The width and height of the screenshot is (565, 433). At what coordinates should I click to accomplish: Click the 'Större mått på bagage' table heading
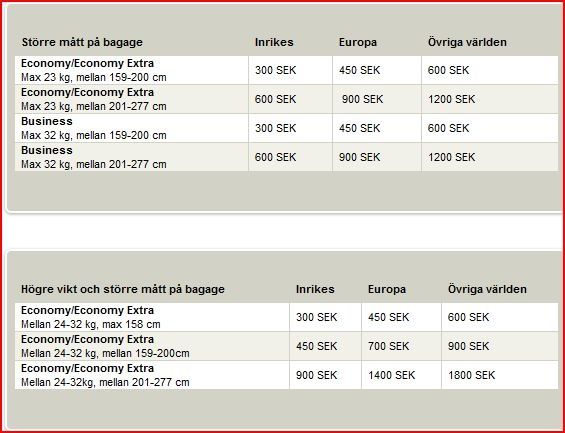82,43
